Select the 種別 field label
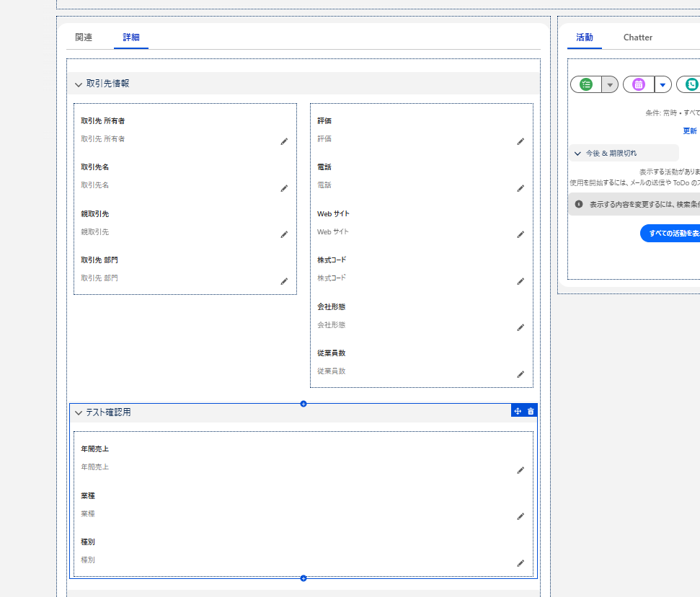 [x=87, y=542]
